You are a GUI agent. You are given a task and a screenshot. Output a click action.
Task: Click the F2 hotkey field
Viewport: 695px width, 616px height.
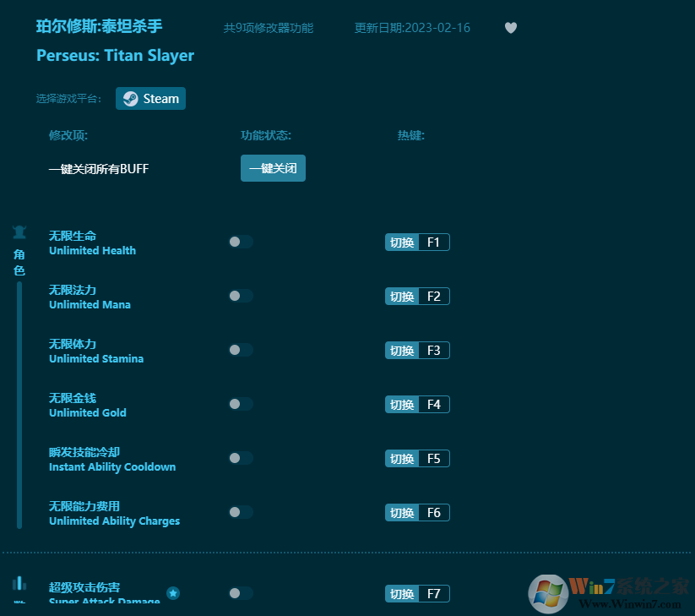[x=434, y=297]
